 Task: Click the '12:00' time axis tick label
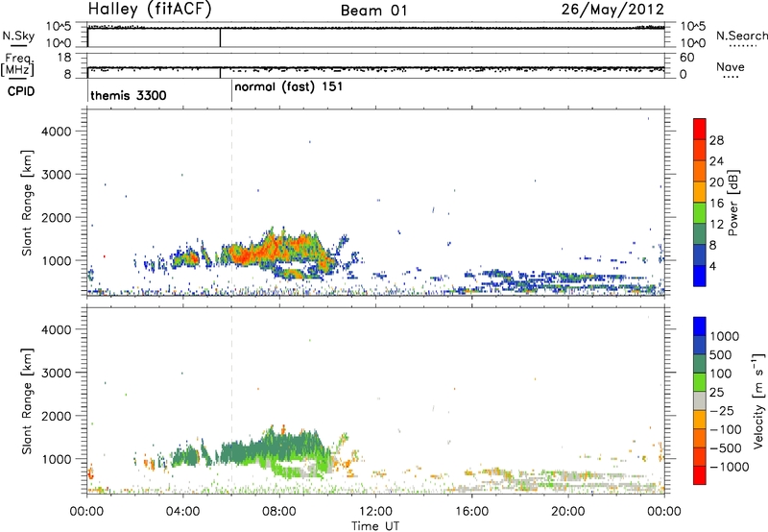click(x=375, y=512)
